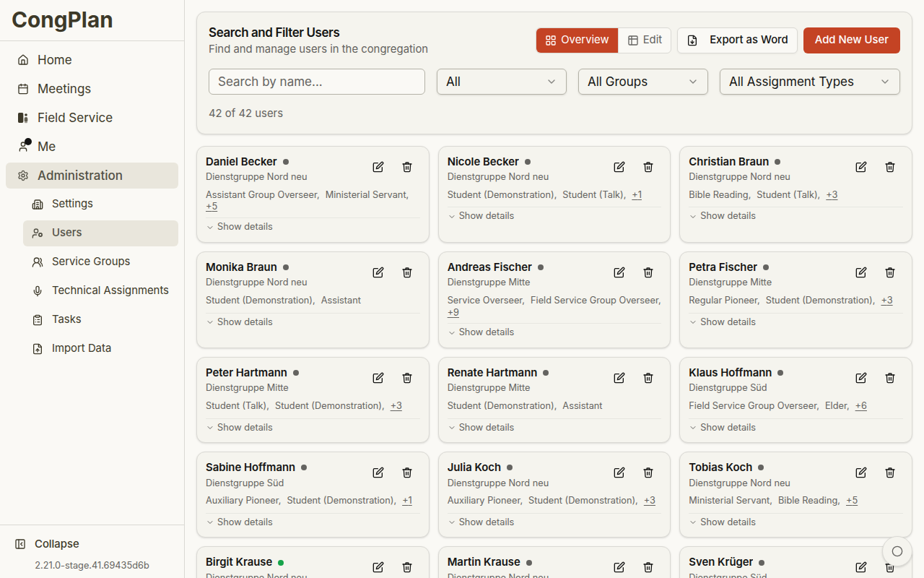Edit user Julia Koch

point(619,473)
